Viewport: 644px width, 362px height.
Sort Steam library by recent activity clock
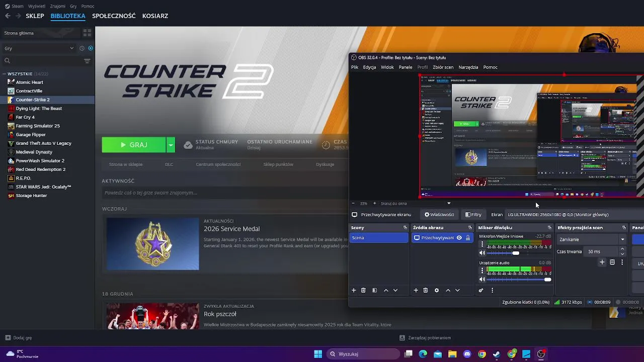[82, 48]
